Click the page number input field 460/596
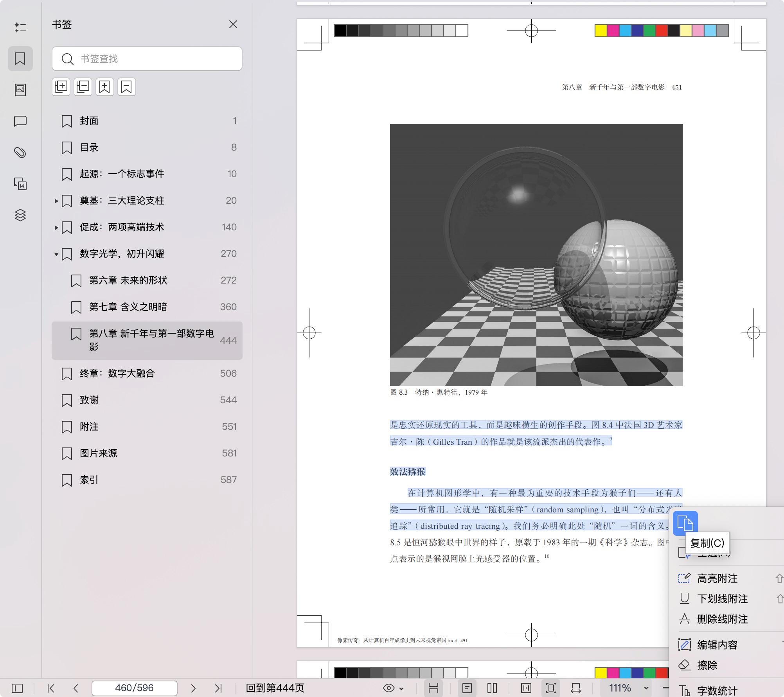This screenshot has height=697, width=784. [x=134, y=688]
